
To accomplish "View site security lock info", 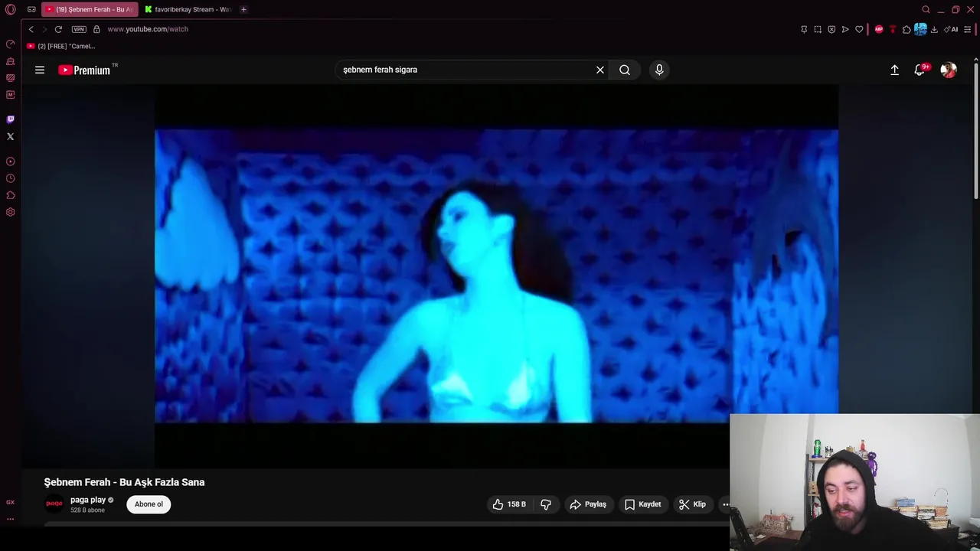I will click(x=96, y=29).
